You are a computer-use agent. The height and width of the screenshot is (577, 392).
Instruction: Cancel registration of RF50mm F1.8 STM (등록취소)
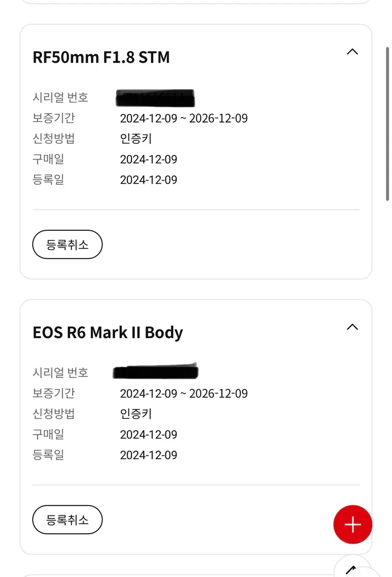(x=67, y=245)
